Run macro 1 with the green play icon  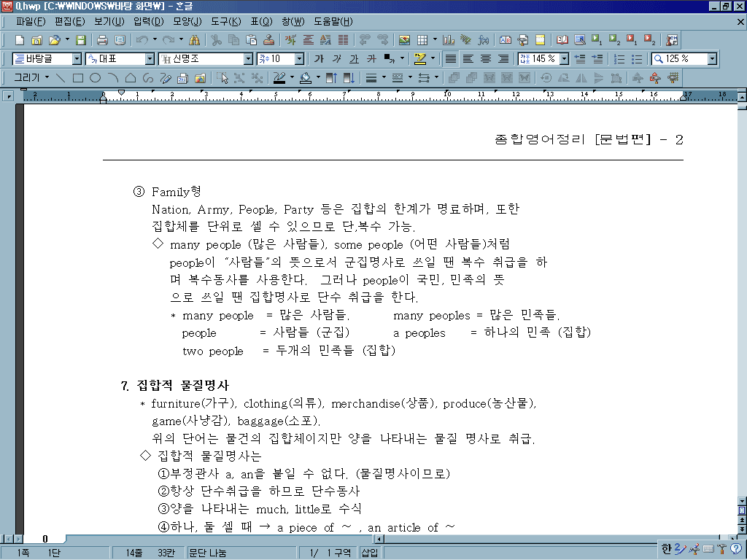[x=597, y=40]
